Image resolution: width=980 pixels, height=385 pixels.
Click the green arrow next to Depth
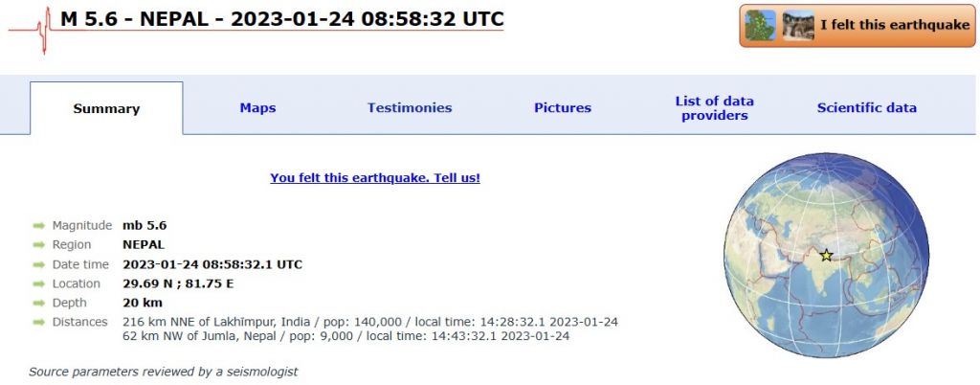coord(38,303)
